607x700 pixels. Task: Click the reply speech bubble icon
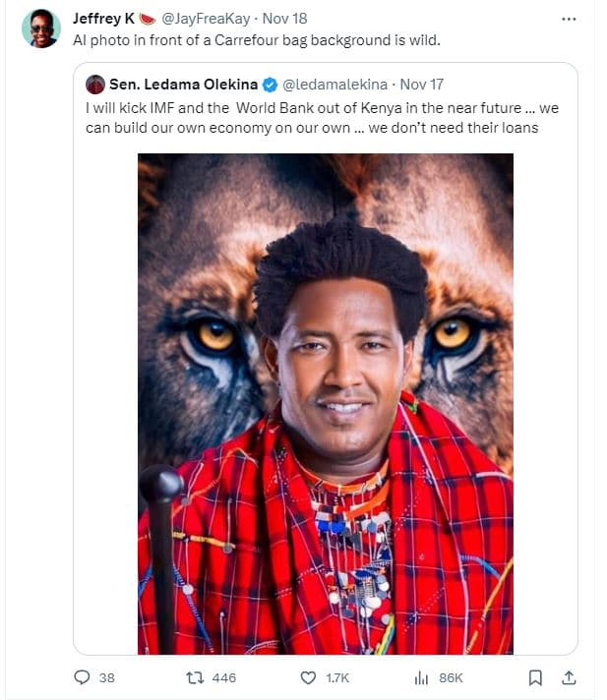[x=83, y=677]
